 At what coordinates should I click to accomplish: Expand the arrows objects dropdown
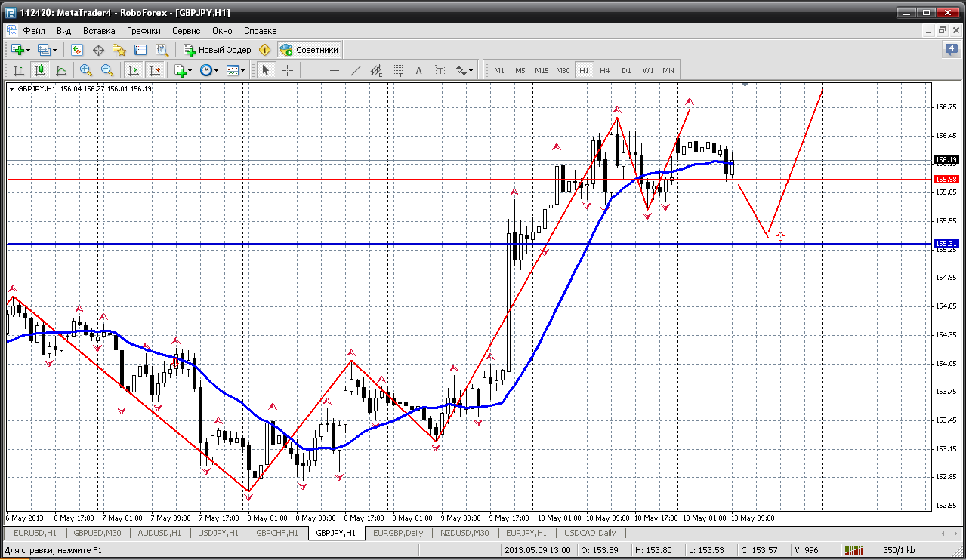464,70
